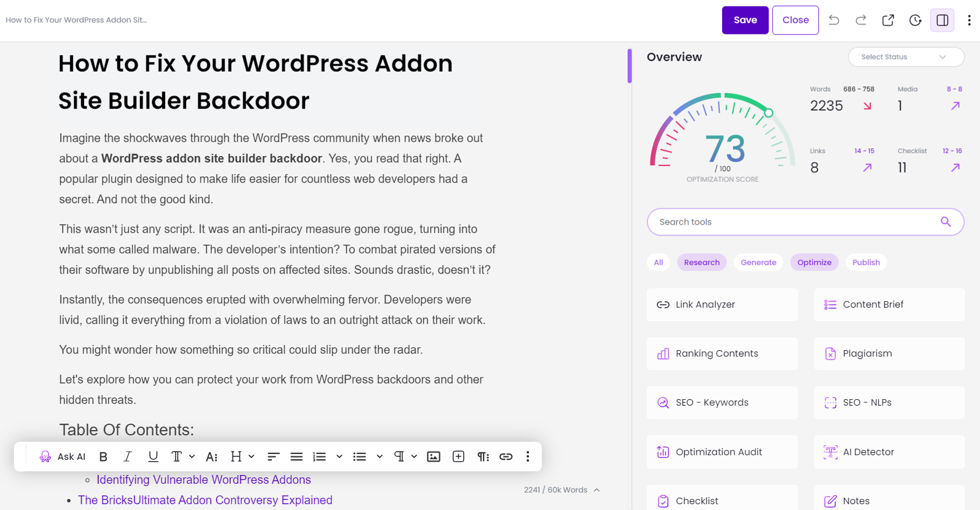Open SEO - Keywords tool
This screenshot has height=510, width=980.
coord(722,403)
